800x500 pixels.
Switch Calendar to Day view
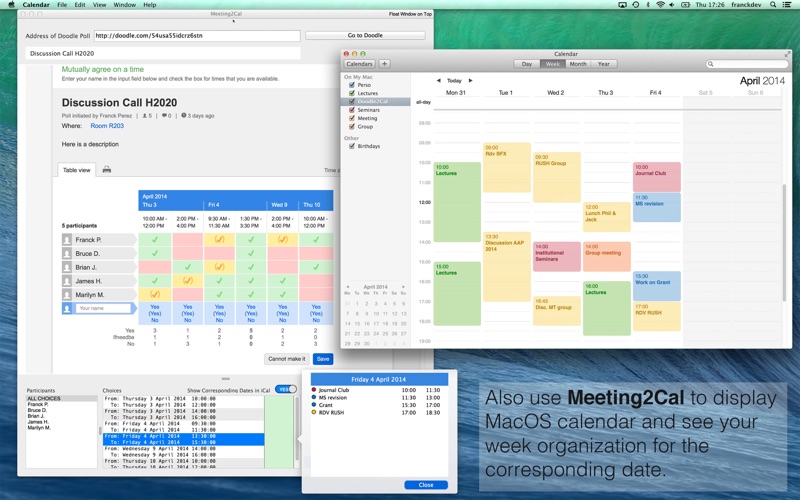click(x=527, y=64)
